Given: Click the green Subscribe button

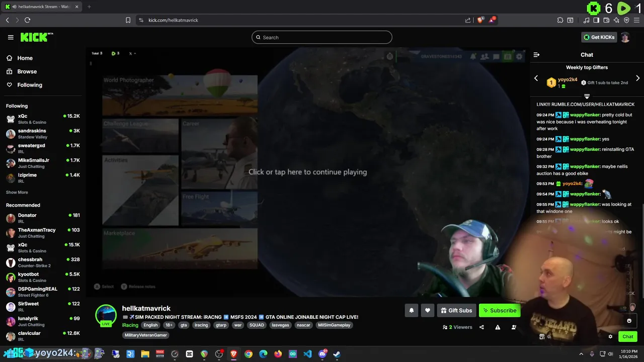Looking at the screenshot, I should tap(499, 311).
